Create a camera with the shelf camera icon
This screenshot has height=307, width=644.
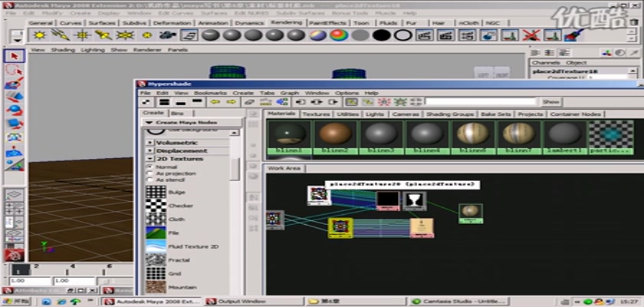point(168,35)
